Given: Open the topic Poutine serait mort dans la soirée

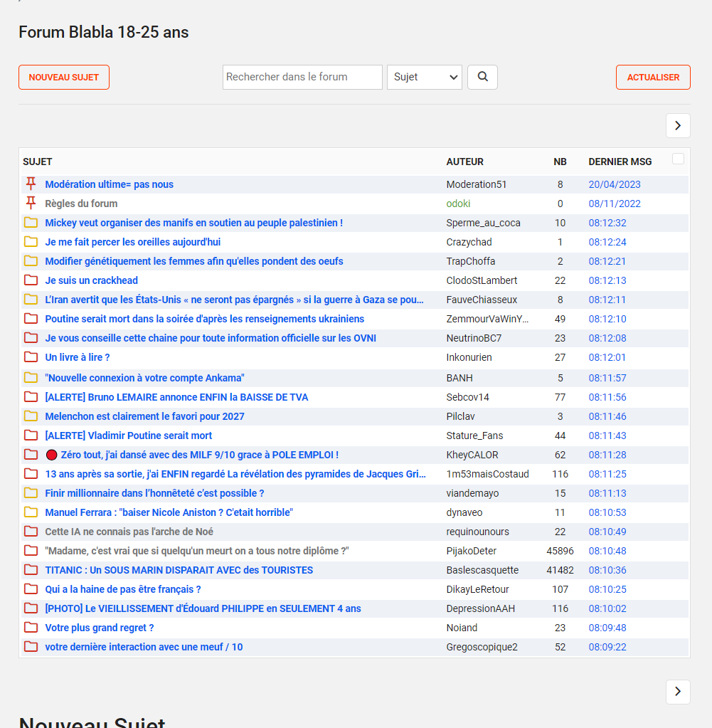Looking at the screenshot, I should (x=204, y=319).
